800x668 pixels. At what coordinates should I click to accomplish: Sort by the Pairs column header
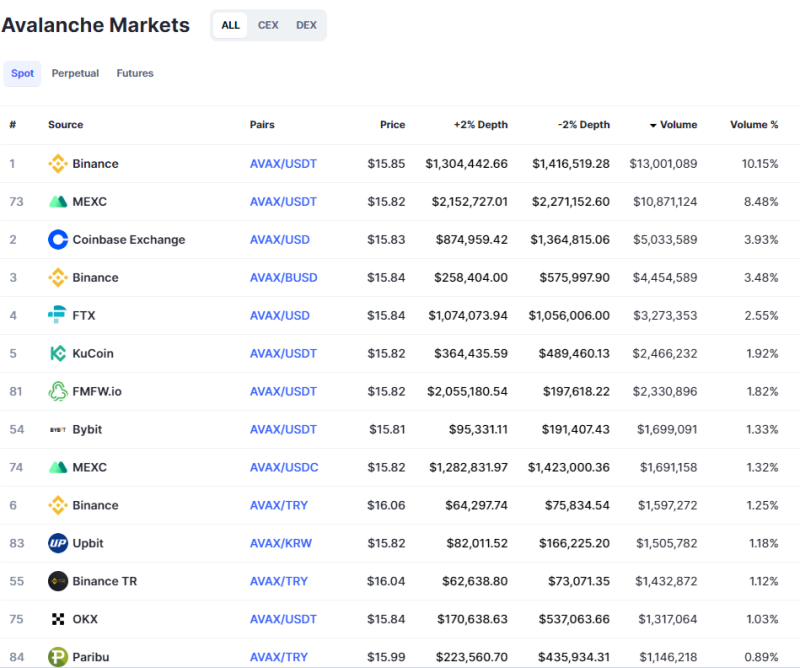pos(262,125)
